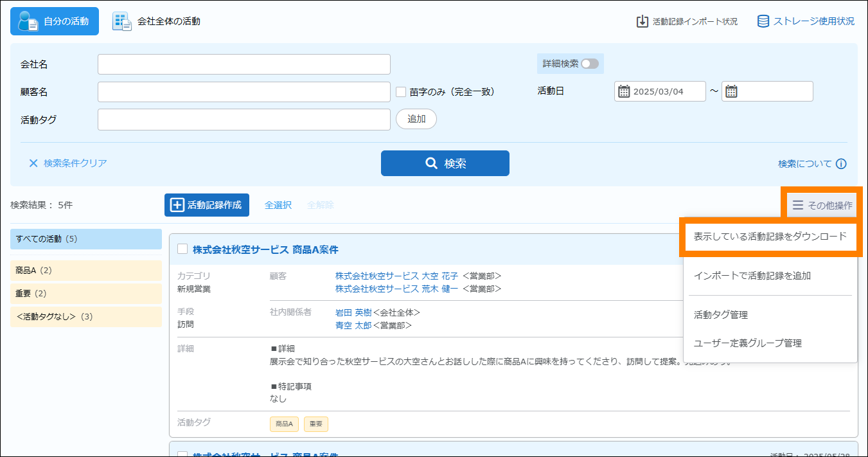Filter by <活動タグなし> (3)
This screenshot has width=868, height=457.
[x=86, y=317]
